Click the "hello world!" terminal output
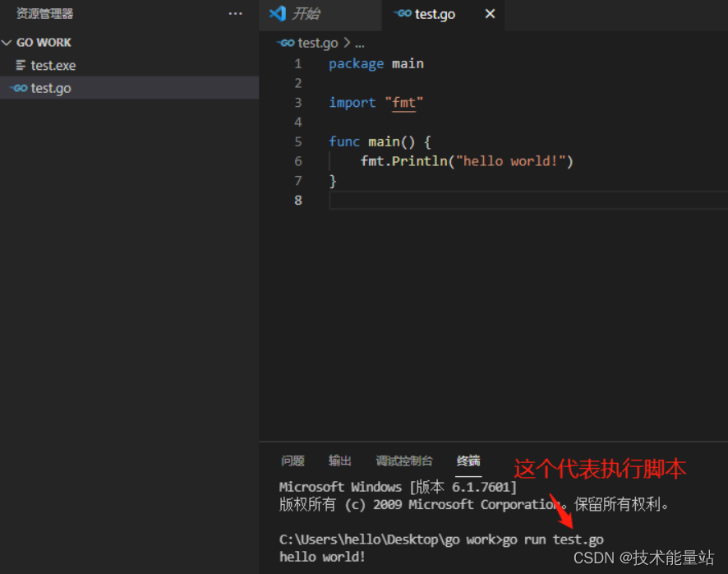The image size is (728, 574). pos(322,557)
